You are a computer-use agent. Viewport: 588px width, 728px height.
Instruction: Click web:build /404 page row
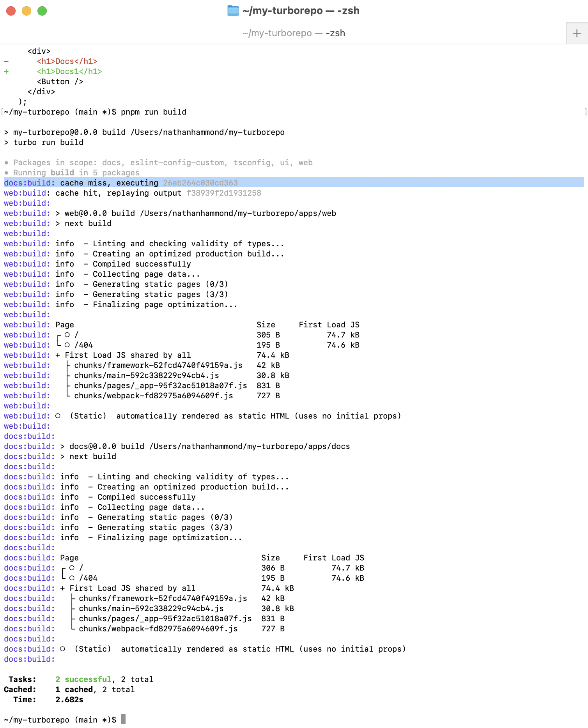tap(182, 345)
